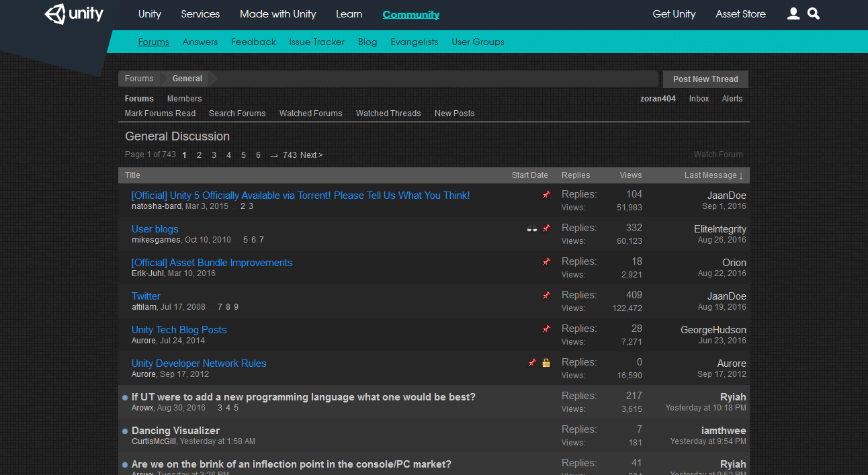This screenshot has width=868, height=475.
Task: Click Forums breadcrumb in navigation trail
Action: point(139,79)
